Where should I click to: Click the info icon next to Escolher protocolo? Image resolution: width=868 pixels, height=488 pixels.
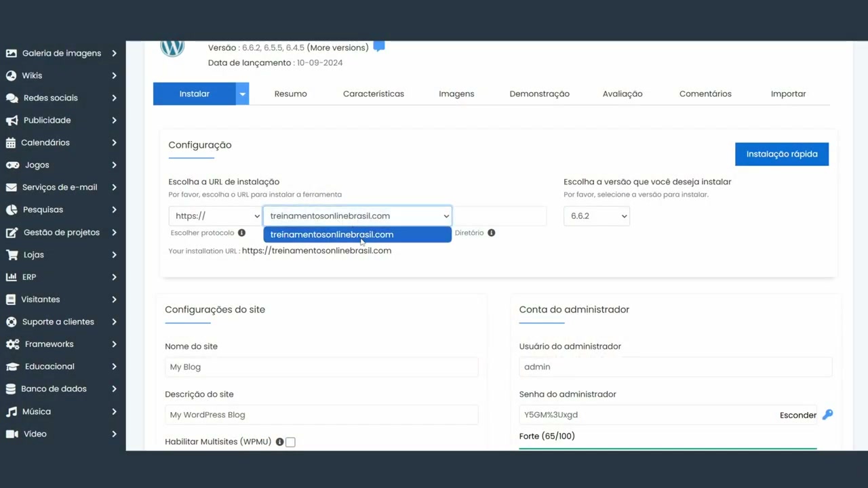click(x=241, y=232)
